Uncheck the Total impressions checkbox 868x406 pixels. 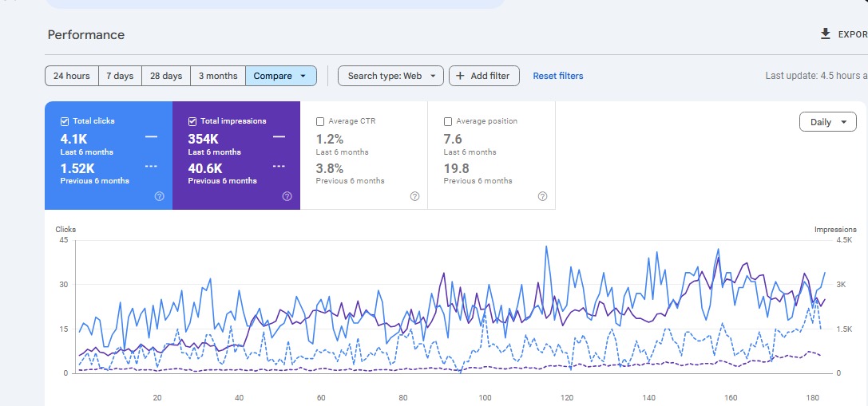pyautogui.click(x=192, y=121)
